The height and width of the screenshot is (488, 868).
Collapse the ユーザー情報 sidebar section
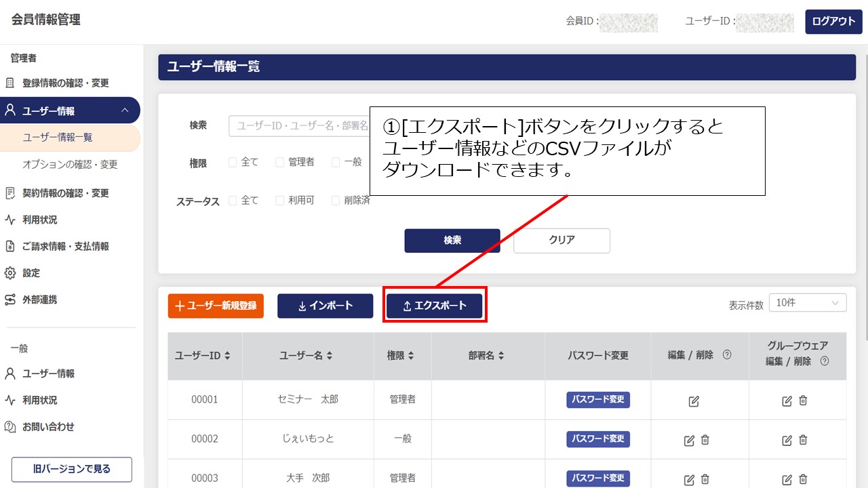click(124, 110)
